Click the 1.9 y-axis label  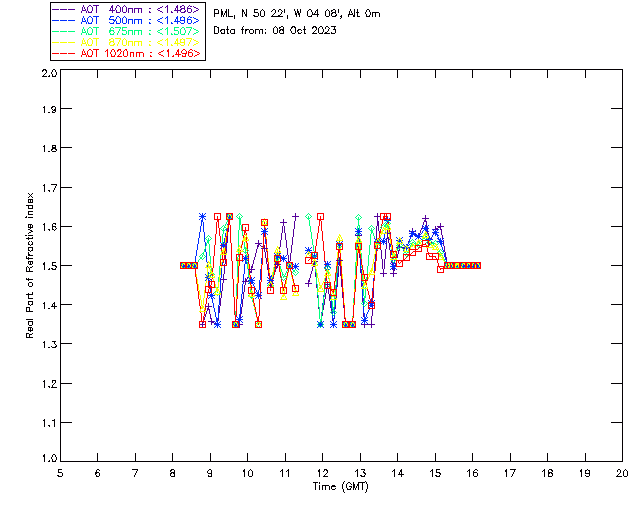[x=49, y=109]
